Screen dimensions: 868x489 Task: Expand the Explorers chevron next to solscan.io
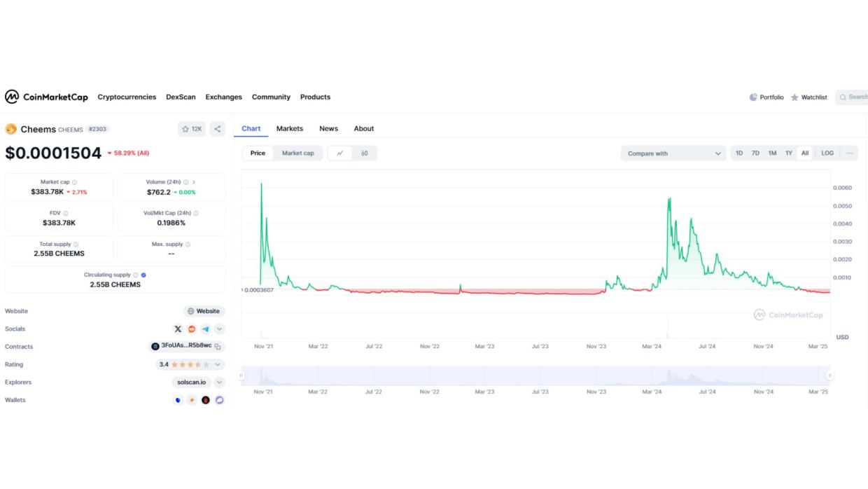point(220,383)
